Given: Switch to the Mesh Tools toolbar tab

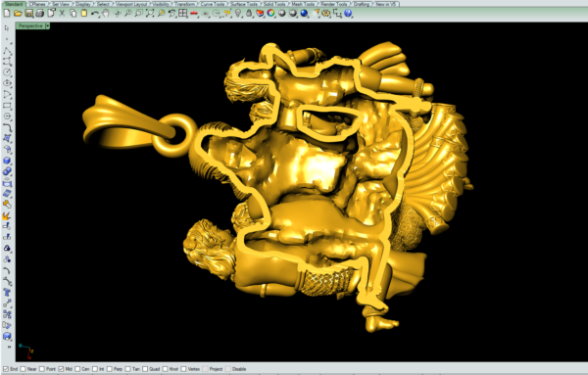Looking at the screenshot, I should [x=303, y=4].
